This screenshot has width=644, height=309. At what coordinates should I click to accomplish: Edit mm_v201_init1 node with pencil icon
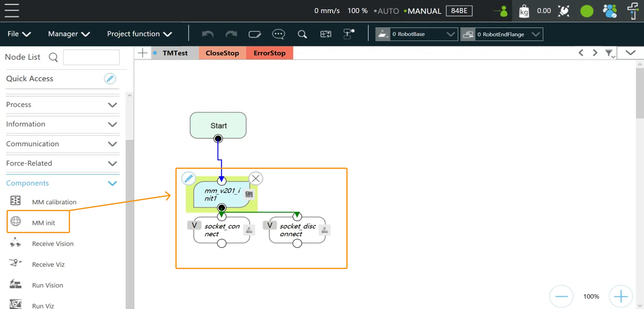[x=189, y=178]
